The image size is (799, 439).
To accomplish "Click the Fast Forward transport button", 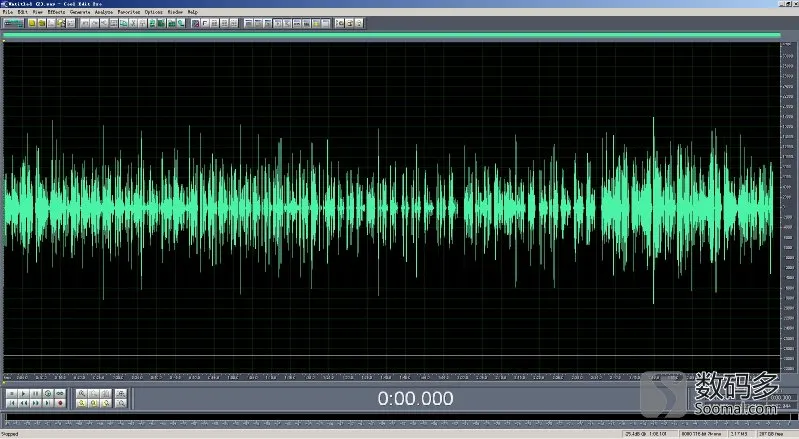I will pos(36,403).
